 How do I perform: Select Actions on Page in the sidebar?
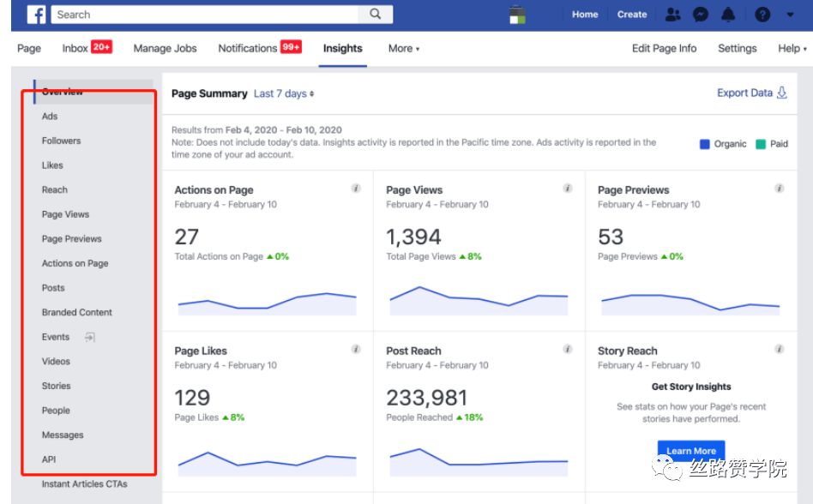coord(75,263)
